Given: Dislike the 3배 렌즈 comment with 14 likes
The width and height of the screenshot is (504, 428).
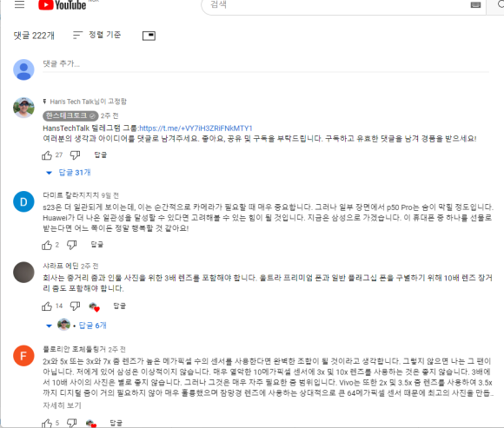Looking at the screenshot, I should (75, 306).
